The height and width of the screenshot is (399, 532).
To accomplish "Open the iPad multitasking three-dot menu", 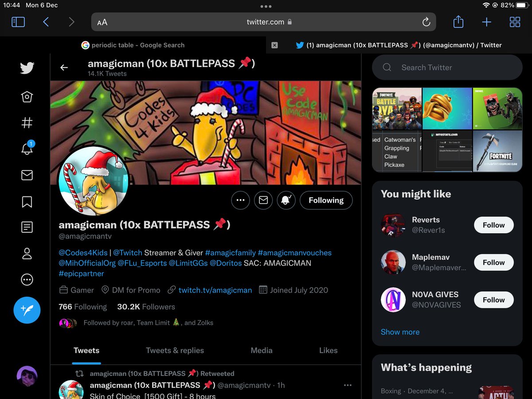I will tap(266, 6).
